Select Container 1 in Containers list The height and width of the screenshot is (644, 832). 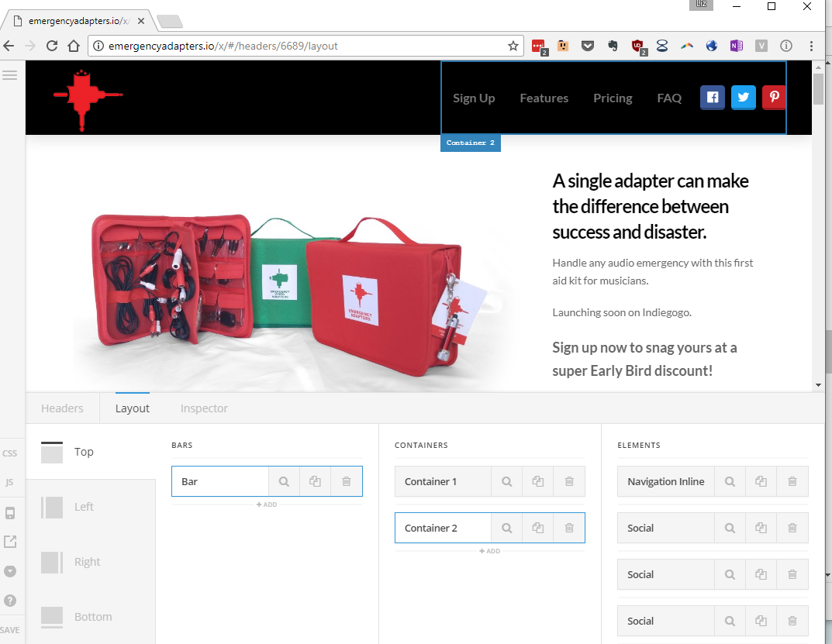[x=443, y=482]
